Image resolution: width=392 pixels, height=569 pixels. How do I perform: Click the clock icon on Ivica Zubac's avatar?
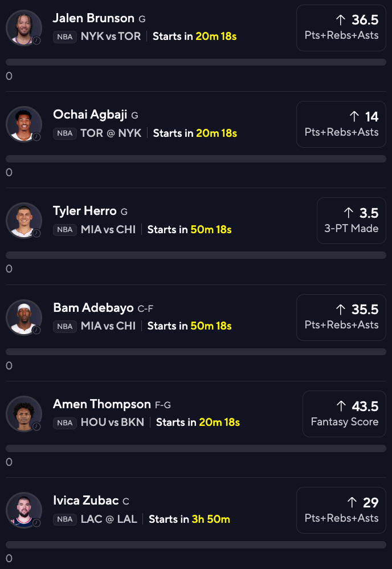coord(36,522)
